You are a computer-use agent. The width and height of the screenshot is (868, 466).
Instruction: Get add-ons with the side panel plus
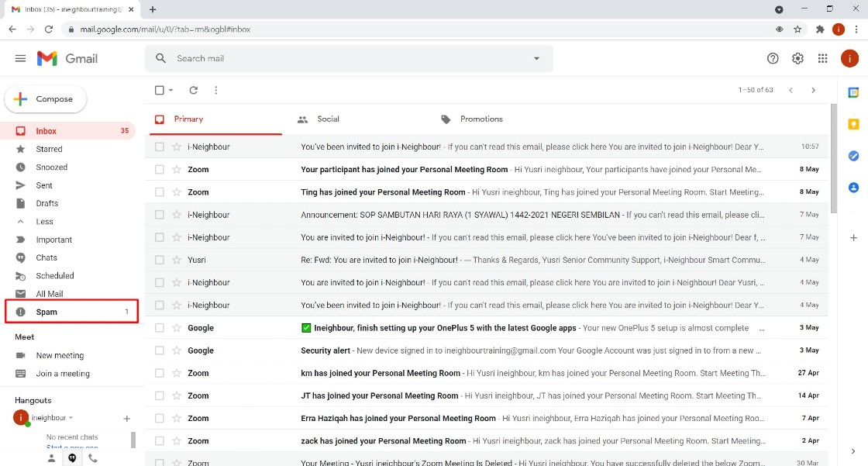pyautogui.click(x=853, y=238)
